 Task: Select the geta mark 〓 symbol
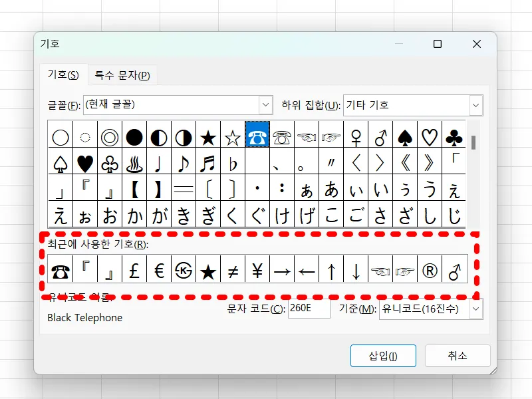point(184,188)
